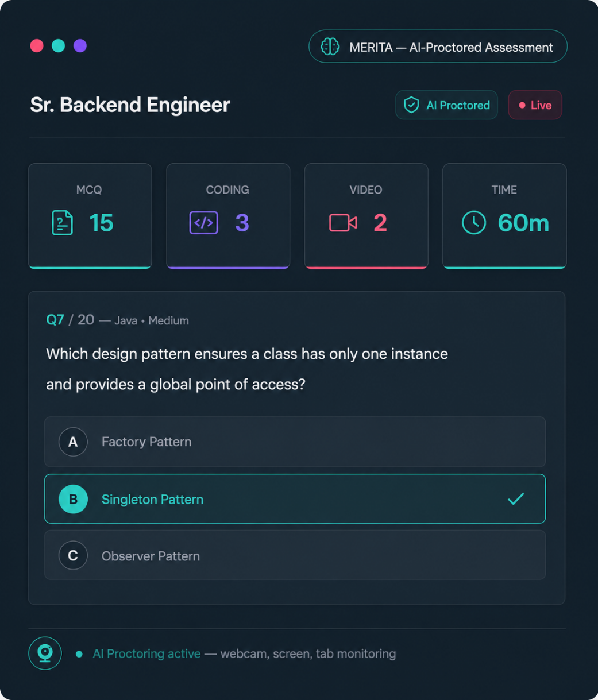Click the green AI Proctoring status dot
This screenshot has height=700, width=598.
(79, 654)
